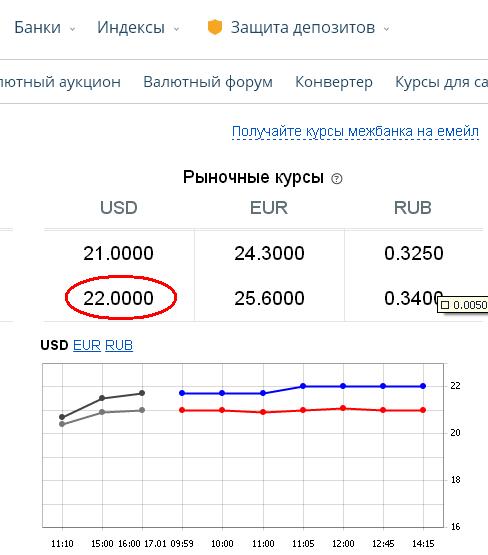Viewport: 488px width, 555px height.
Task: Click the 25.6000 EUR sell rate
Action: point(269,298)
